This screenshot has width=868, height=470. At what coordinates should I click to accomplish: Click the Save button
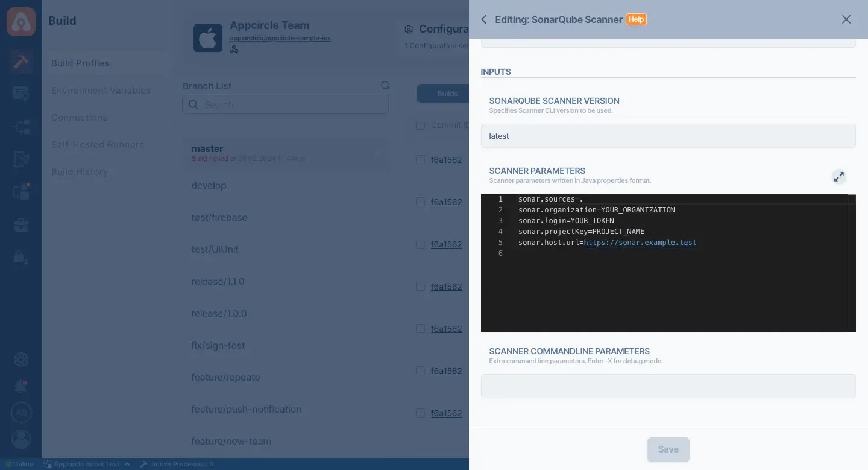pos(668,449)
